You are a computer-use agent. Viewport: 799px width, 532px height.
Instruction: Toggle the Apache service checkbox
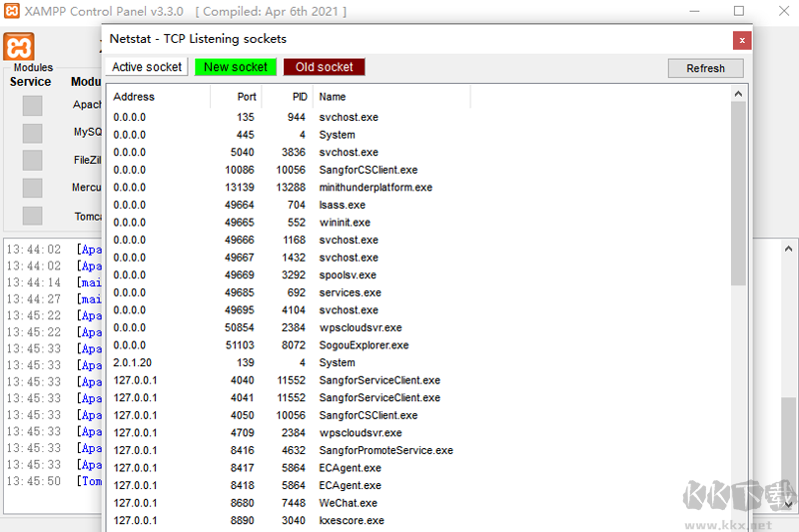coord(32,106)
